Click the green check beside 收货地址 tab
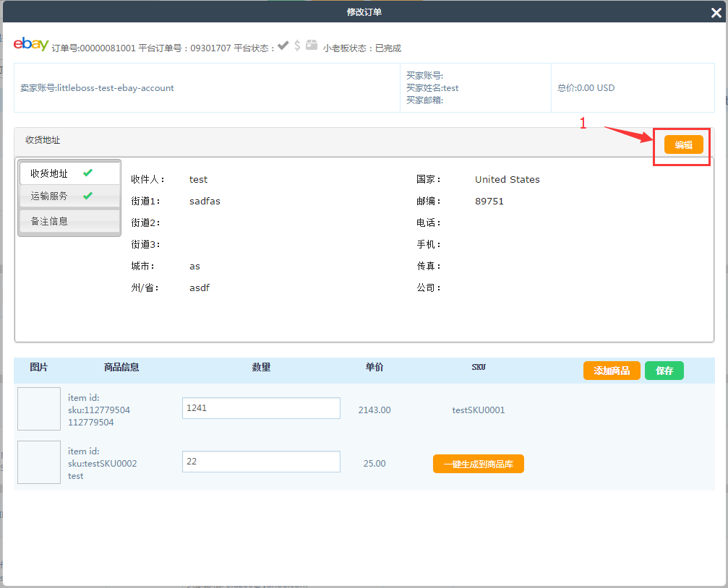Image resolution: width=728 pixels, height=588 pixels. [87, 173]
